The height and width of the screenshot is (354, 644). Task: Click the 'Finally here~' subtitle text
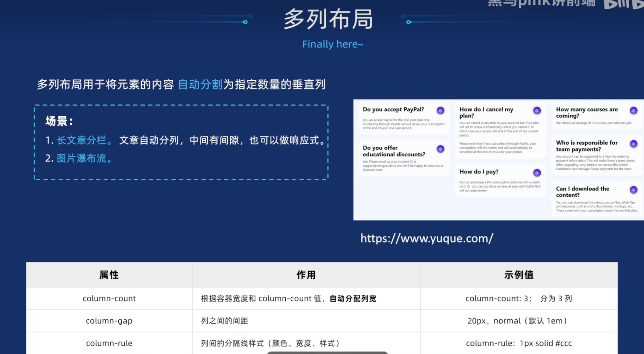(333, 44)
